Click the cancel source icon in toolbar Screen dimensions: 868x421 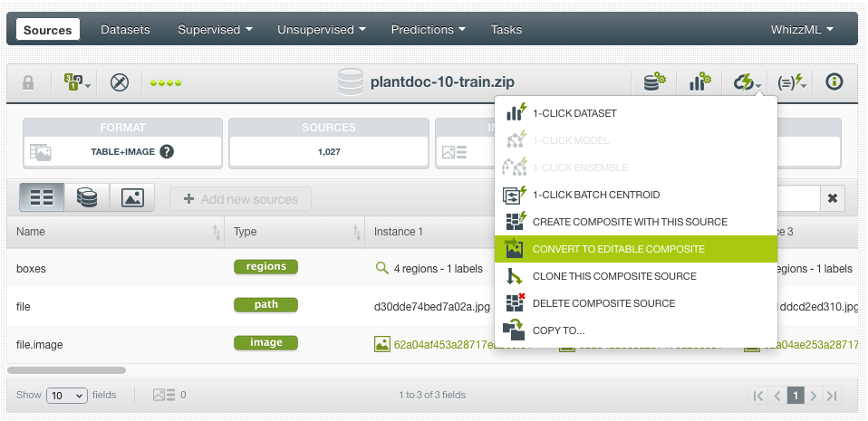(x=120, y=82)
